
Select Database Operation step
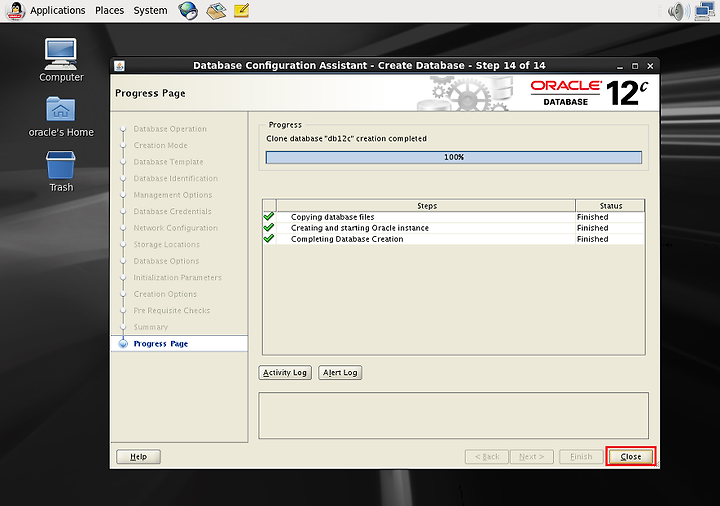[x=170, y=129]
